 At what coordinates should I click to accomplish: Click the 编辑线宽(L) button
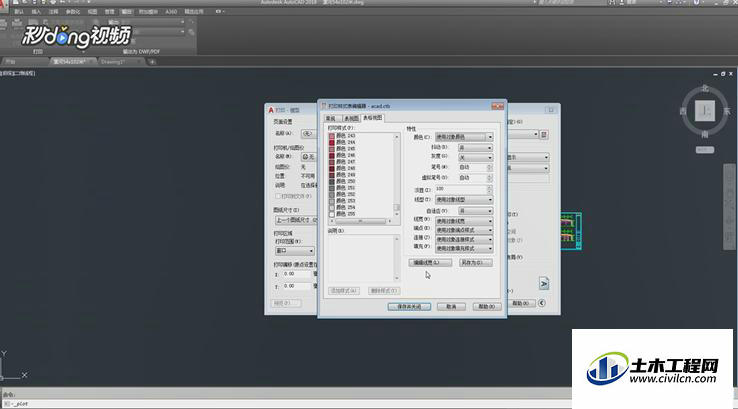pos(430,263)
